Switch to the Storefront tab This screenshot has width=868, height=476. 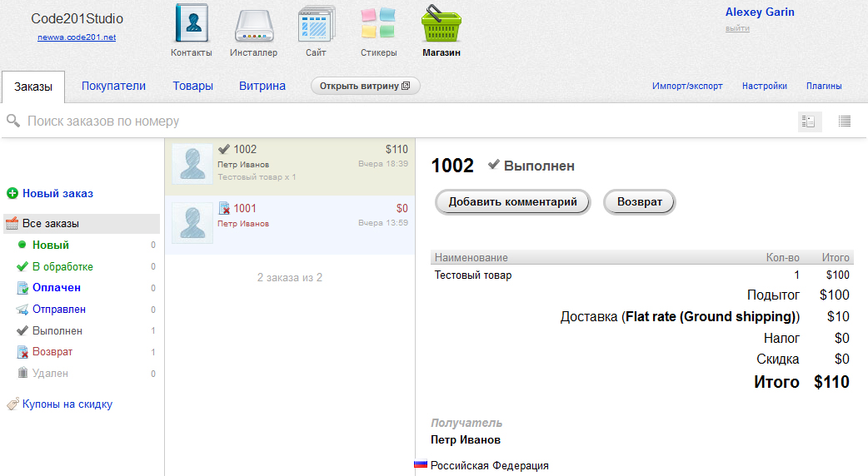(262, 86)
